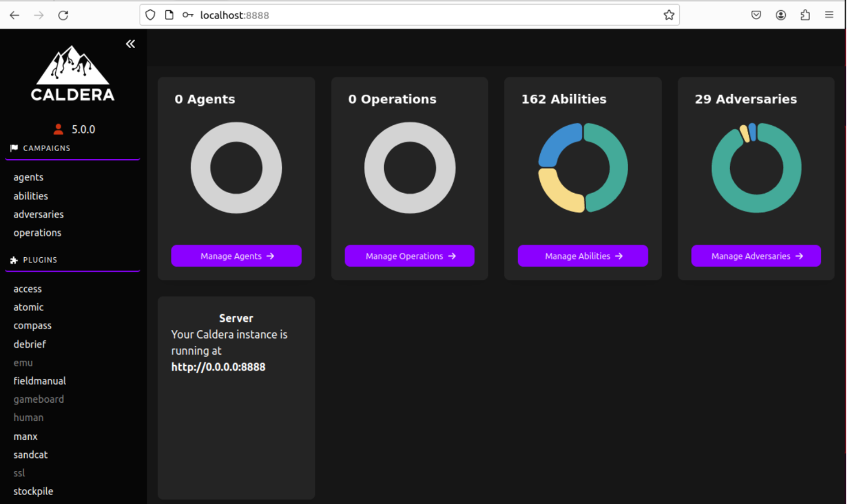Open the access plugin
The height and width of the screenshot is (504, 847).
(28, 289)
